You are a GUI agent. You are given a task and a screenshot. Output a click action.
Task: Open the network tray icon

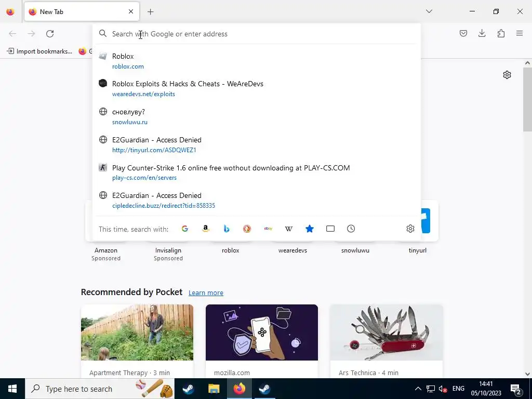tap(431, 389)
